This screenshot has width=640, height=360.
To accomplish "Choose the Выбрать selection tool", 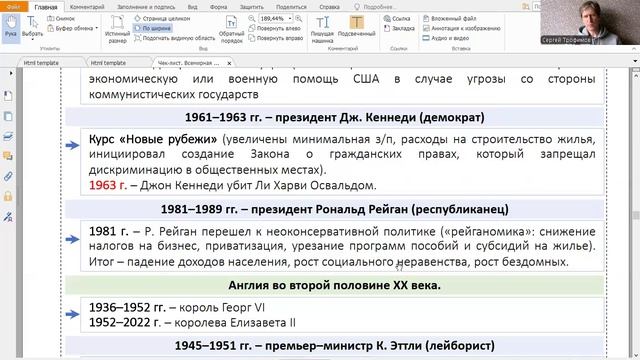I will tap(32, 27).
